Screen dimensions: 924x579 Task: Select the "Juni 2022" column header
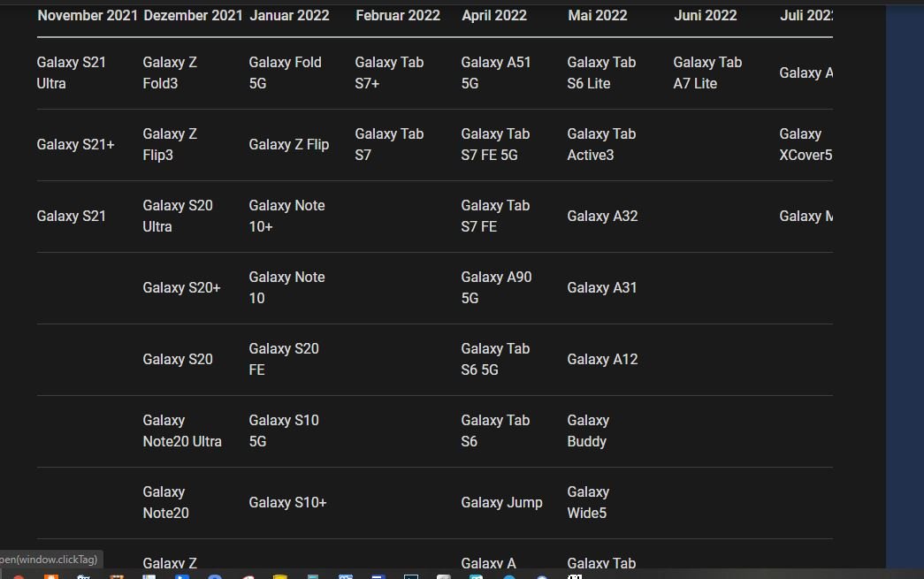(x=706, y=15)
